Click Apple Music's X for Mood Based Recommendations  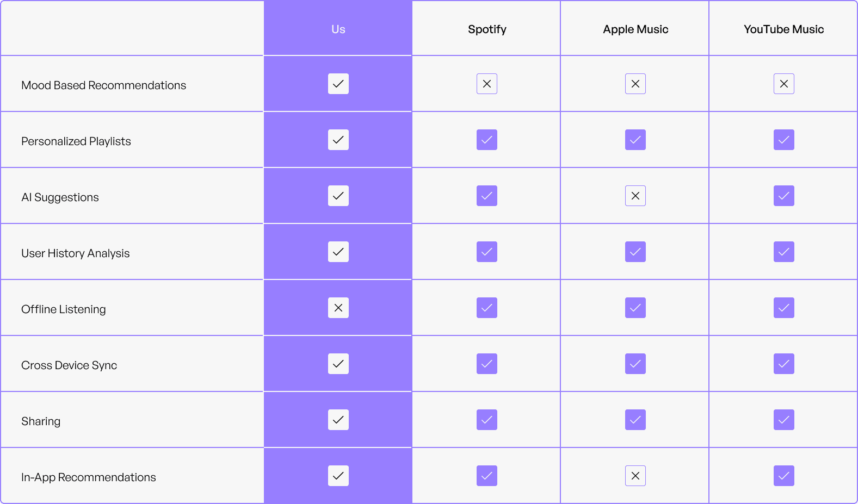point(635,84)
